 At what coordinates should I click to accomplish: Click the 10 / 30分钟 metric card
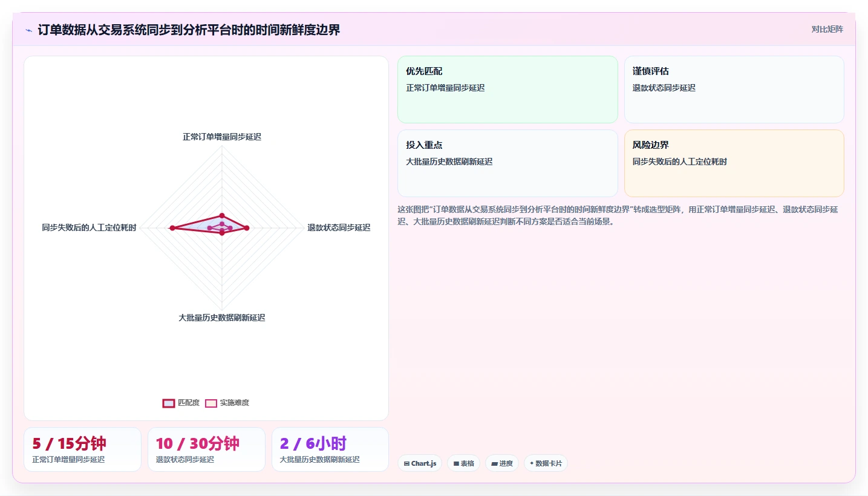coord(206,449)
